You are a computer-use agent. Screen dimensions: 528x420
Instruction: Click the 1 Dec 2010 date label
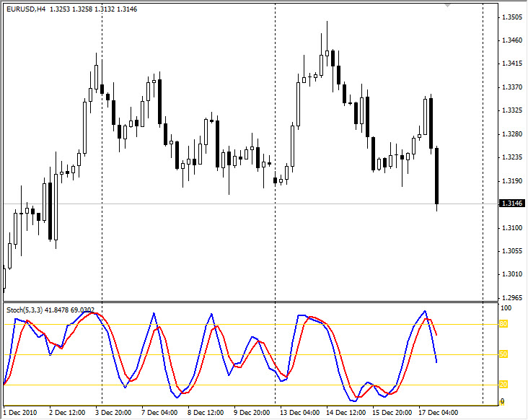pyautogui.click(x=20, y=413)
